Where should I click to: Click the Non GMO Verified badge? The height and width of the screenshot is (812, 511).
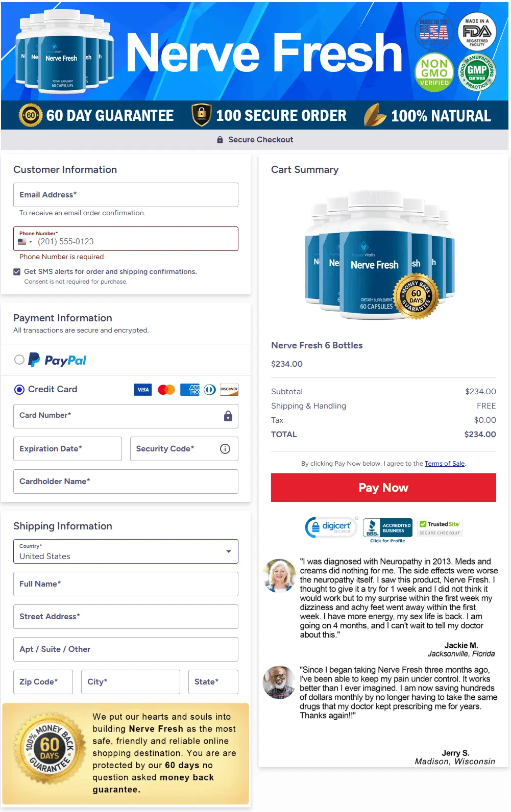434,72
